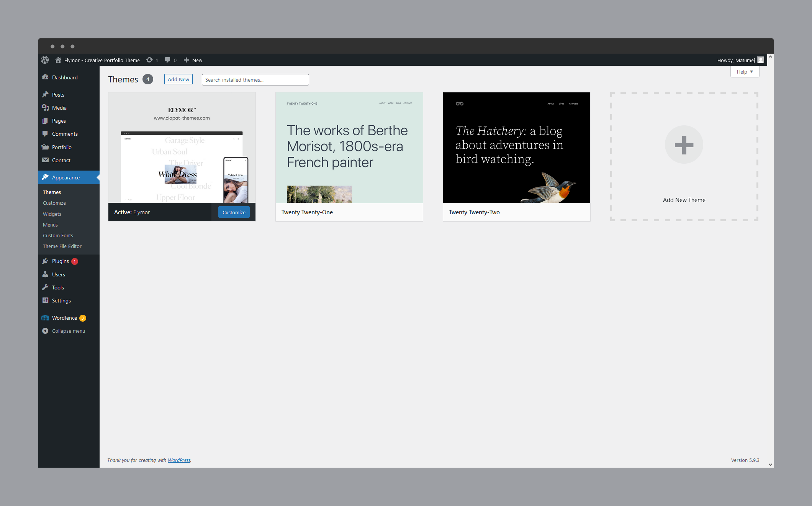Open Custom Fonts submenu item

point(58,235)
